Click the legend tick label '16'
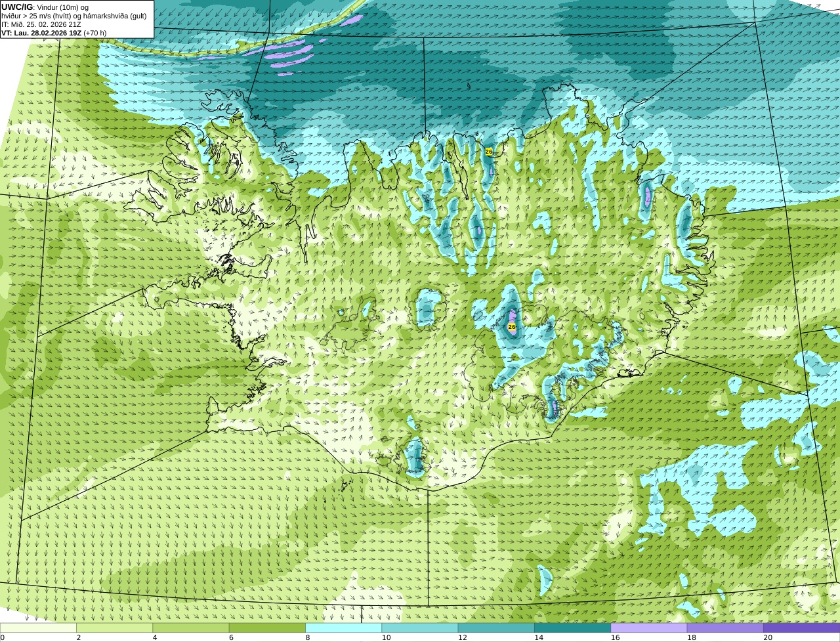Screen dimensions: 840x642 [x=615, y=637]
